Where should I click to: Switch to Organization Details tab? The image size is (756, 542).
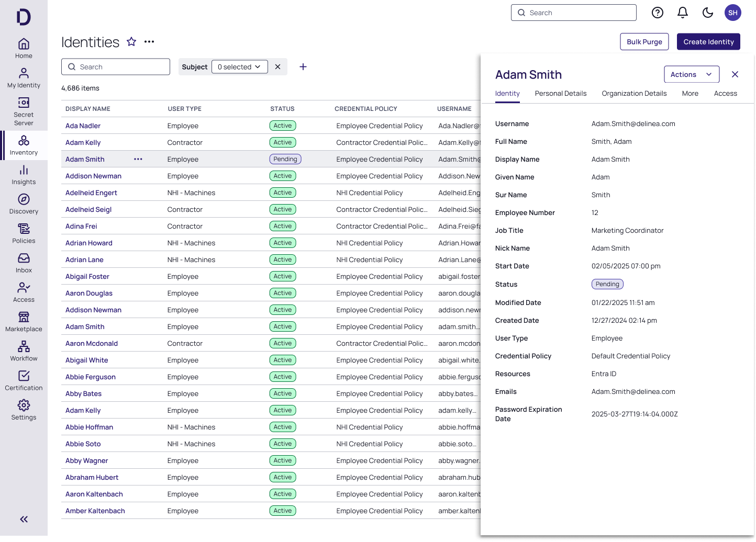click(634, 94)
